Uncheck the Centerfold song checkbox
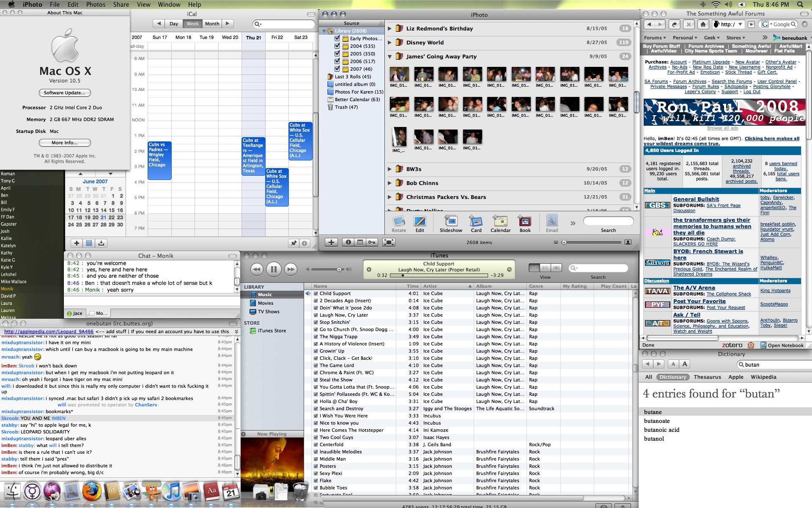The height and width of the screenshot is (508, 812). pyautogui.click(x=315, y=444)
